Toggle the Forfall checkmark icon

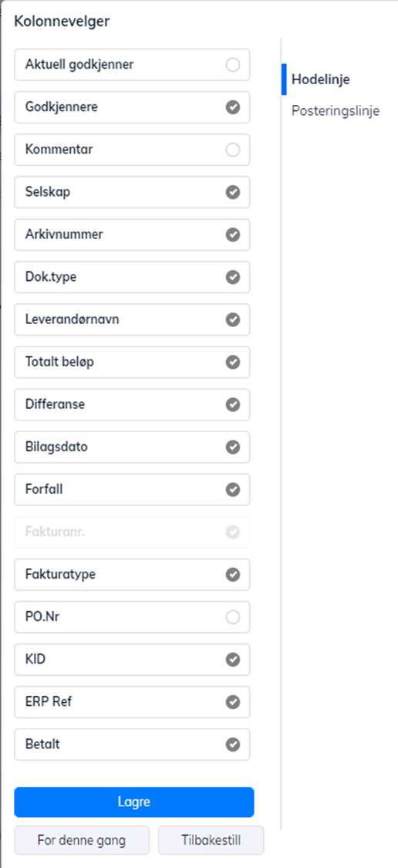233,489
